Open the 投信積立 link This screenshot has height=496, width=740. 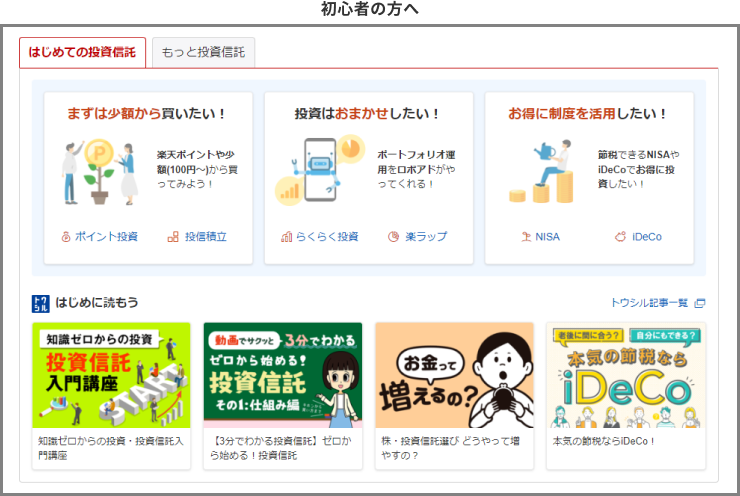(x=206, y=236)
